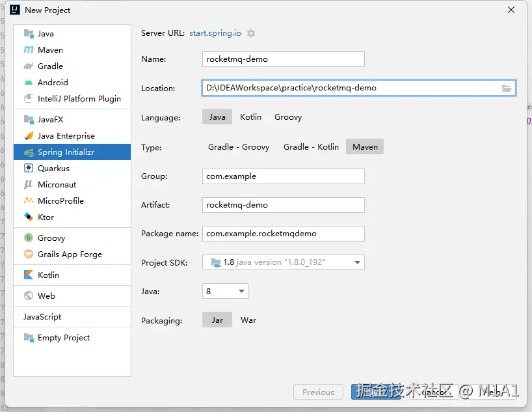The height and width of the screenshot is (412, 532).
Task: Select Groovy label in the sidebar list
Action: pos(51,238)
